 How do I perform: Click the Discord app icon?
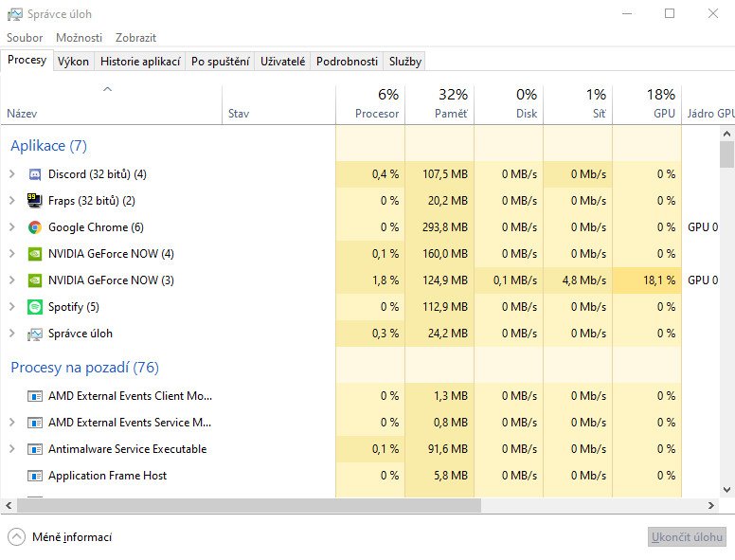click(35, 174)
